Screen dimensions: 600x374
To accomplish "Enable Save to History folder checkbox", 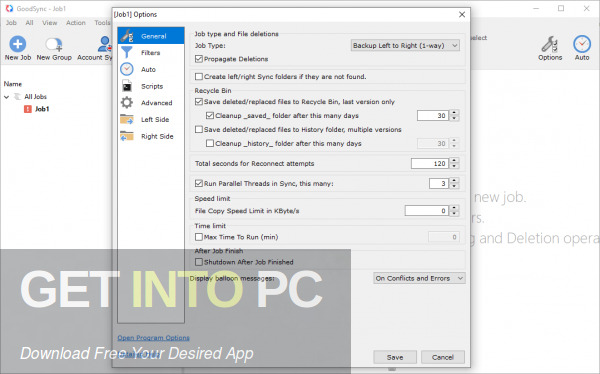I will tap(199, 129).
